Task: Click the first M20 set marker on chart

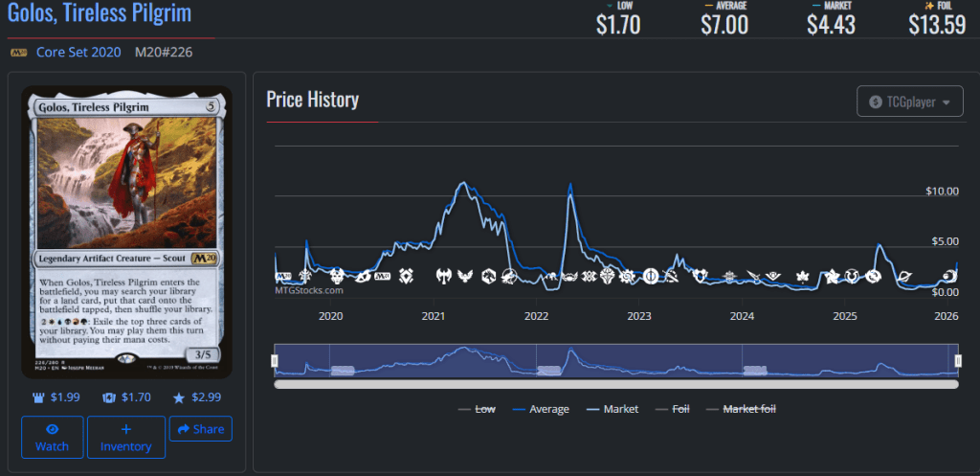Action: point(282,277)
